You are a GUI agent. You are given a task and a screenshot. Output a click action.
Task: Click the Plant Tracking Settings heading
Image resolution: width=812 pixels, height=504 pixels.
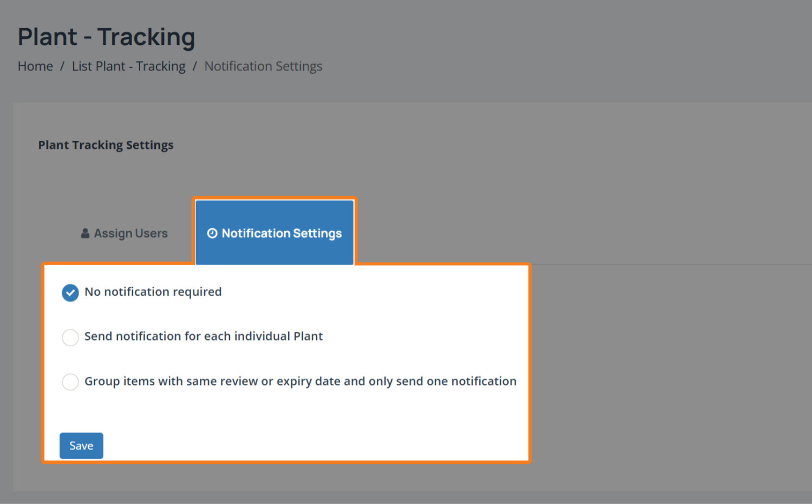click(106, 145)
